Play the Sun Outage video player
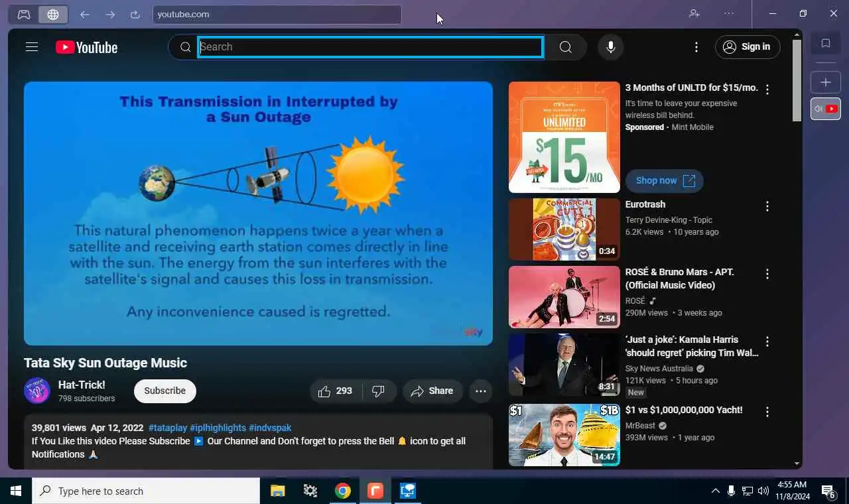The height and width of the screenshot is (504, 849). [x=258, y=214]
